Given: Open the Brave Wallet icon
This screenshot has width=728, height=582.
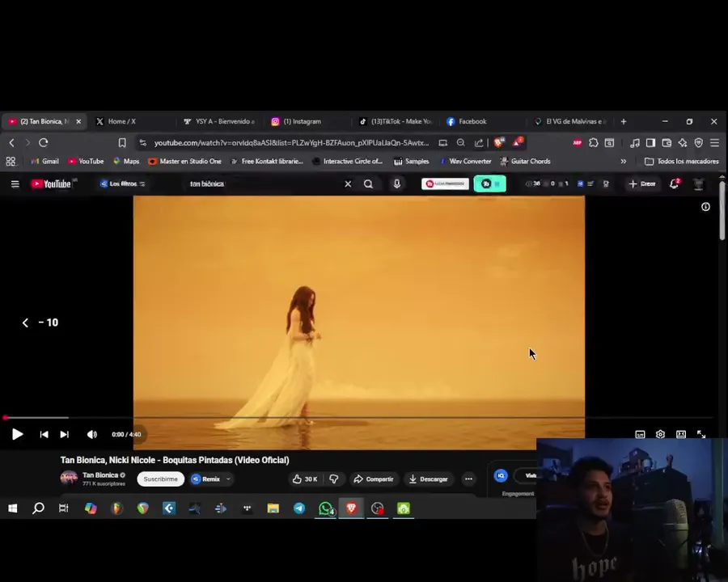Looking at the screenshot, I should [x=667, y=143].
